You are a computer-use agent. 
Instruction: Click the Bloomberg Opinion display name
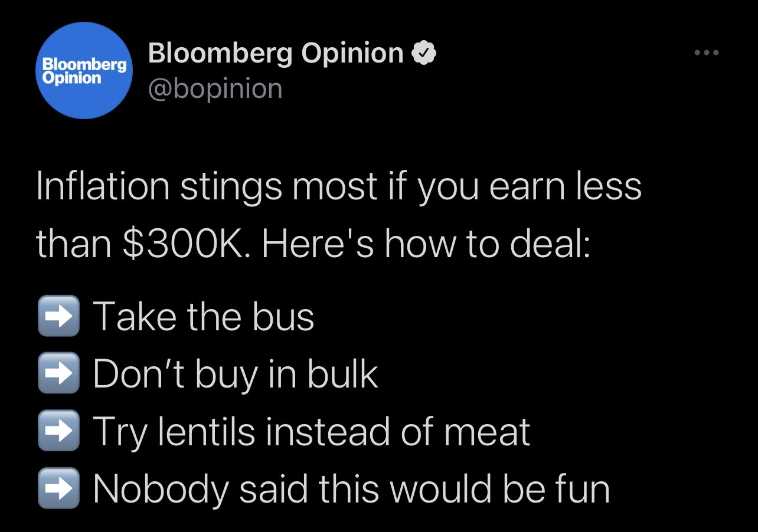(276, 54)
